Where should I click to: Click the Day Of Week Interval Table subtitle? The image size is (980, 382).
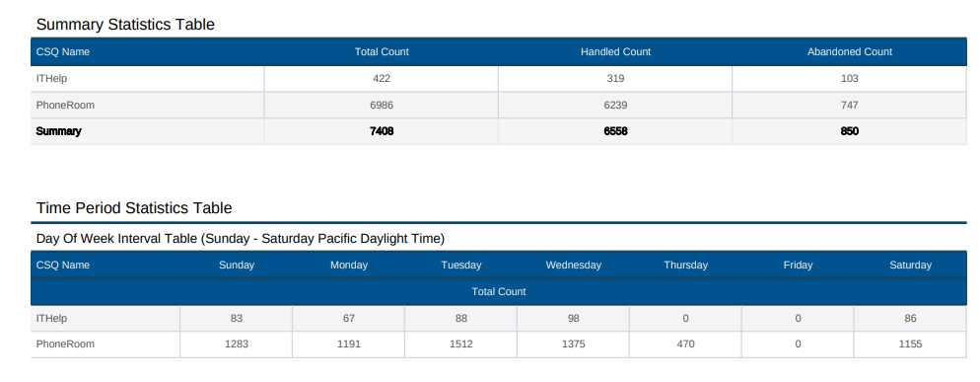pyautogui.click(x=240, y=239)
